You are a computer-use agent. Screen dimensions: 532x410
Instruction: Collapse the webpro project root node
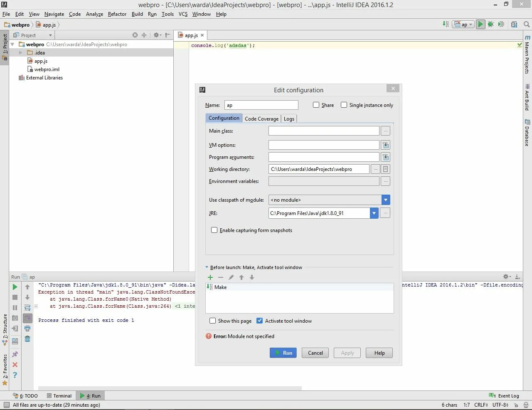click(12, 44)
